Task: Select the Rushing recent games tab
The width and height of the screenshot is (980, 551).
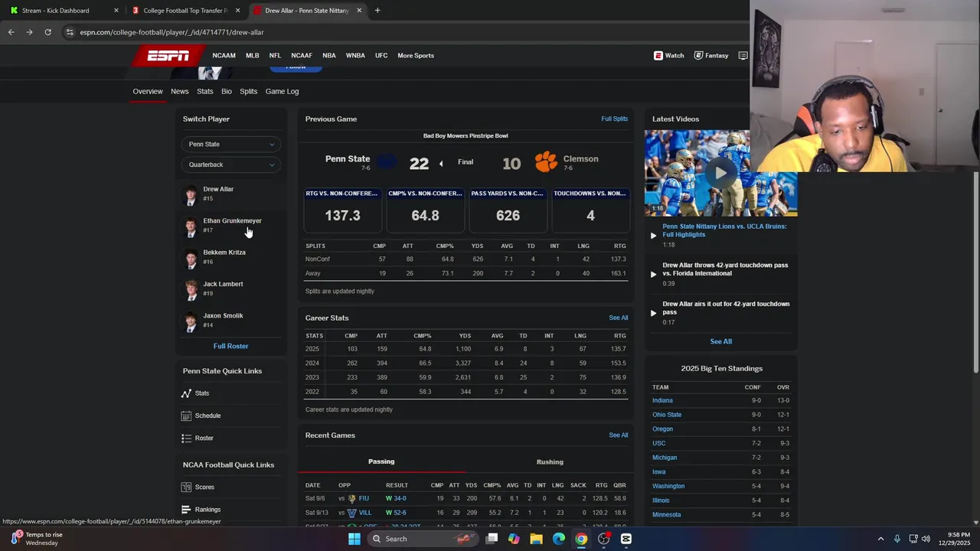Action: pos(550,461)
